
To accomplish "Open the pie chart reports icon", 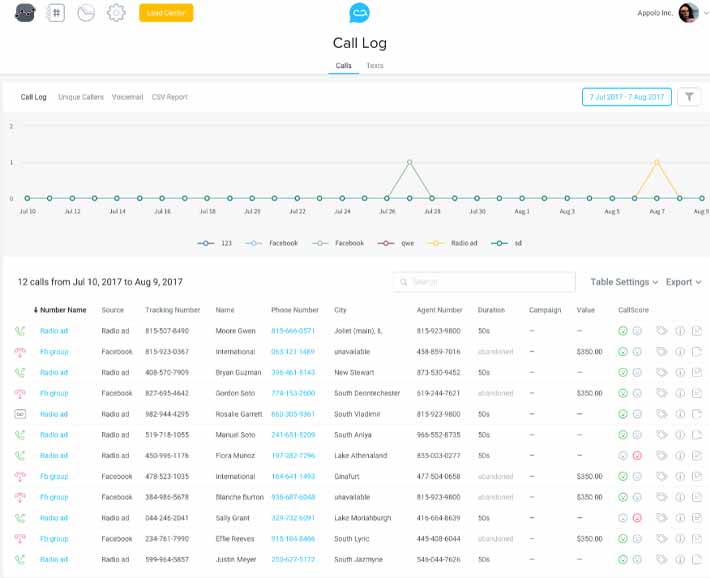I will (x=86, y=13).
